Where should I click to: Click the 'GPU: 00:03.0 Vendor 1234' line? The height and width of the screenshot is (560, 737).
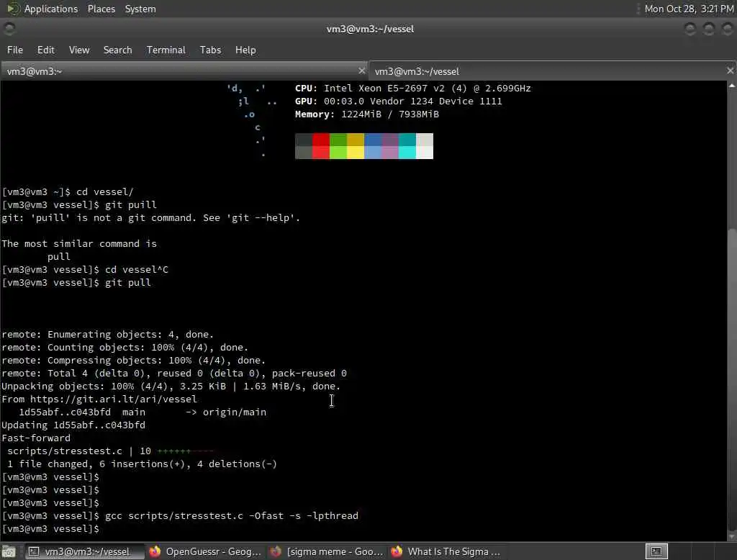tap(398, 101)
